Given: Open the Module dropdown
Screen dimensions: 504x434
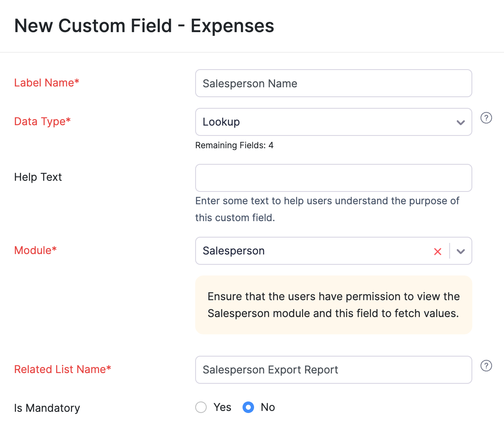Looking at the screenshot, I should (460, 251).
